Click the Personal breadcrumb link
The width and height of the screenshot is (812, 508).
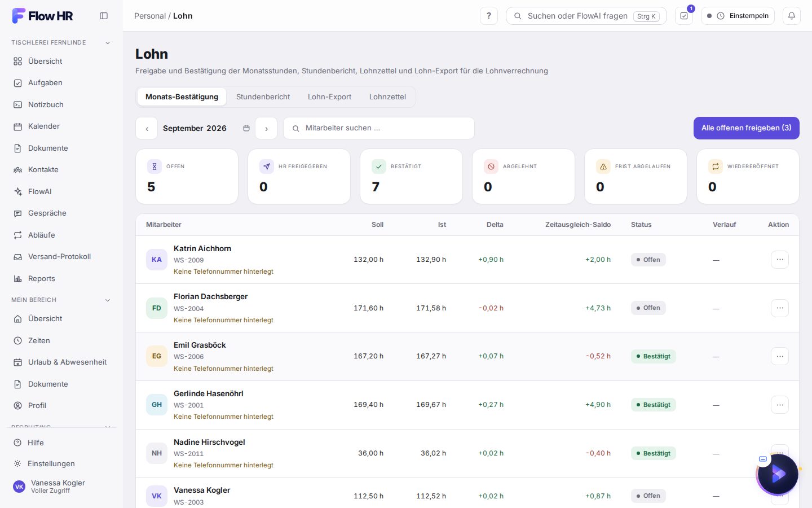pos(150,16)
